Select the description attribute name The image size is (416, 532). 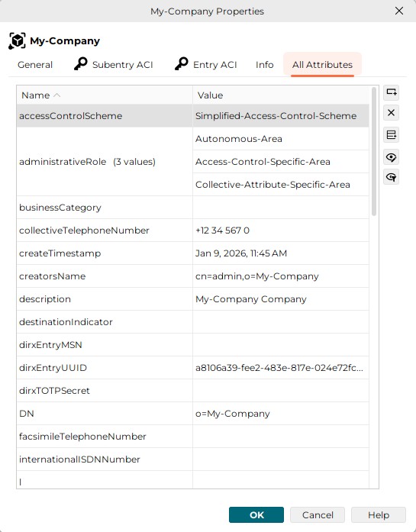click(105, 299)
